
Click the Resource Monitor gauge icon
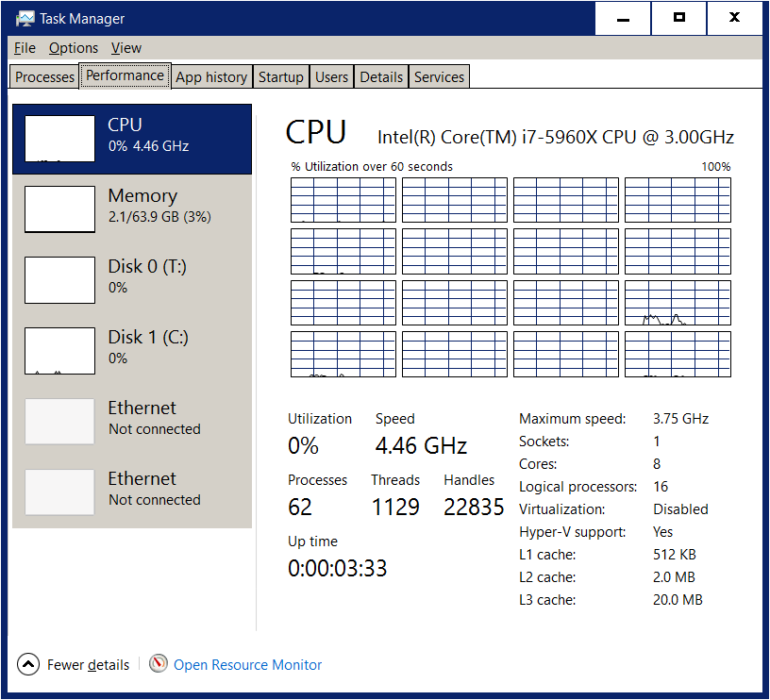[x=159, y=663]
